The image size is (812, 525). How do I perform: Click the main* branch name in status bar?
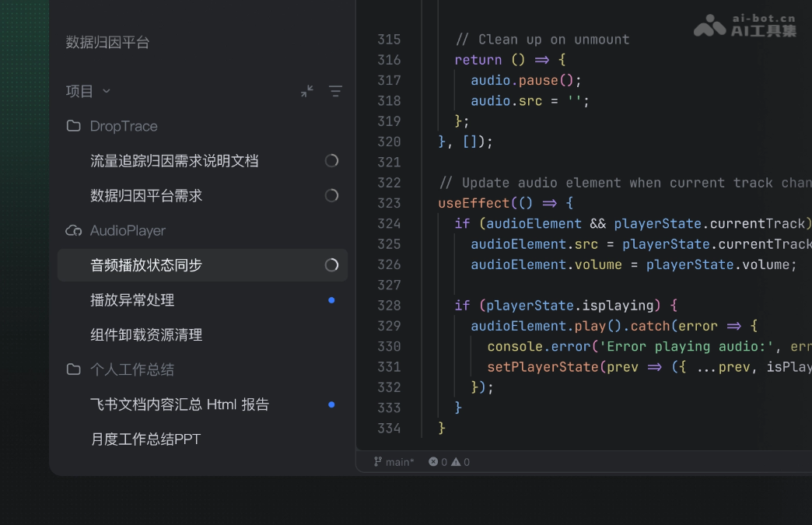[x=400, y=462]
